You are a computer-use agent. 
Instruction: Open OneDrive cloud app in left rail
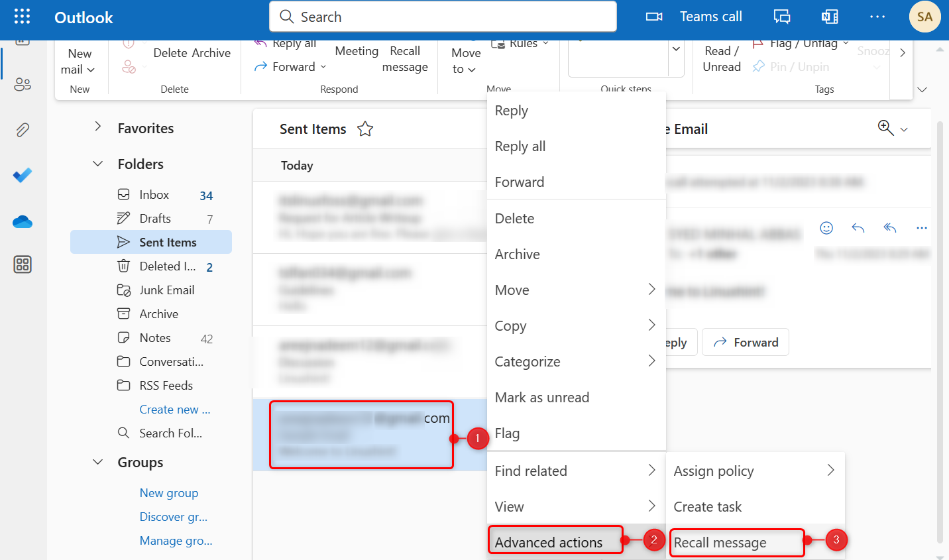(x=23, y=221)
